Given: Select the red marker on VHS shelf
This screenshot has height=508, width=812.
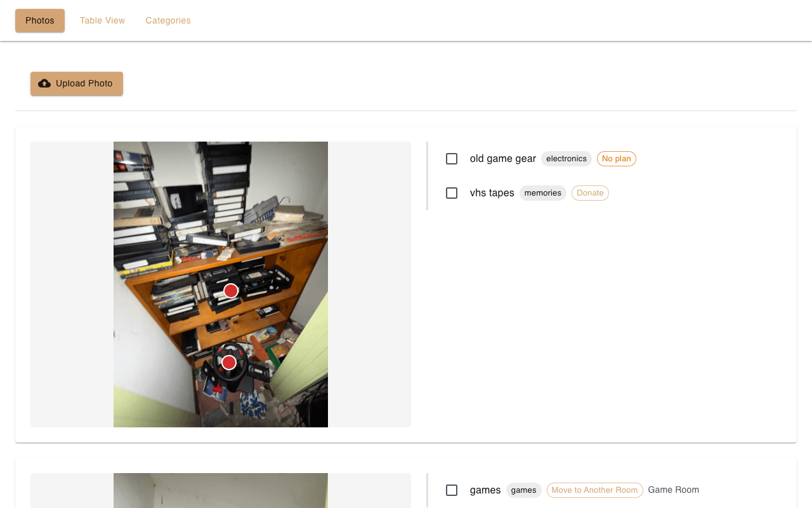Looking at the screenshot, I should 231,291.
